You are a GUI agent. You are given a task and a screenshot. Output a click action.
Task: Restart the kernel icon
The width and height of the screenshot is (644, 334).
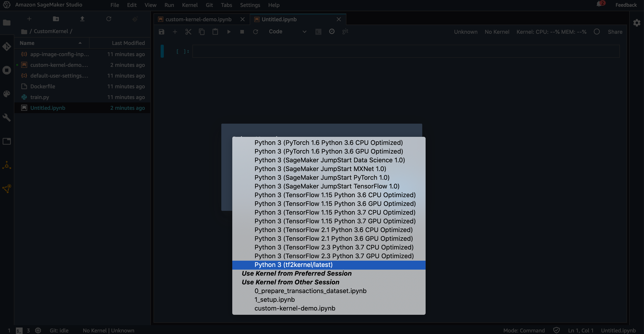click(x=256, y=32)
